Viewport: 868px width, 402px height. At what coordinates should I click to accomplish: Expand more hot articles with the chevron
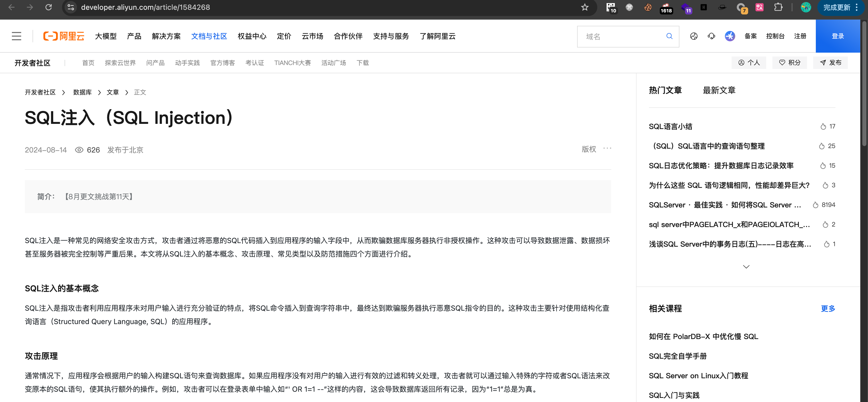pyautogui.click(x=746, y=266)
